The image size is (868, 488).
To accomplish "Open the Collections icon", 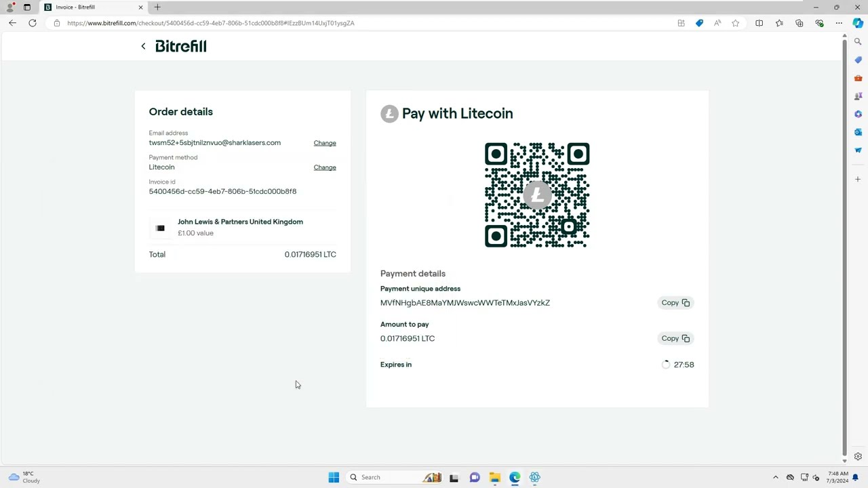I will [x=800, y=23].
